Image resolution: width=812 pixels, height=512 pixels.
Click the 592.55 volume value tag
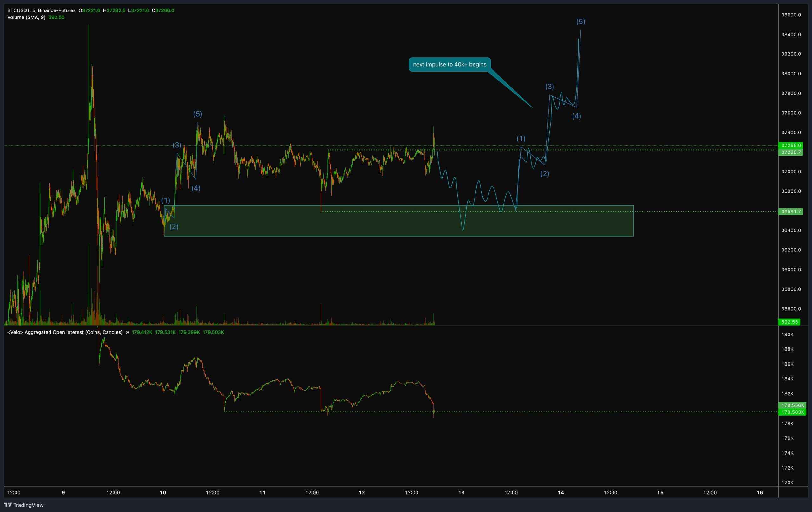tap(789, 322)
